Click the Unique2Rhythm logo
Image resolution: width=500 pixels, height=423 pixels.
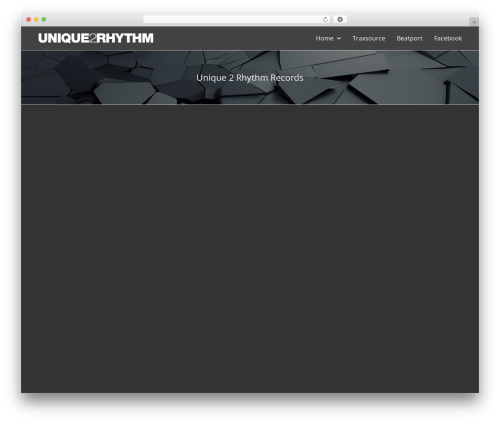[96, 38]
